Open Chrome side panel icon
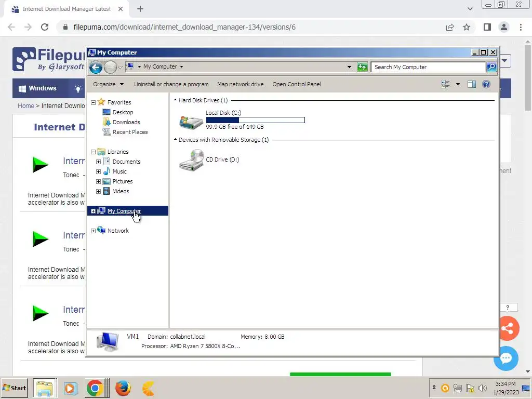The image size is (532, 399). click(487, 27)
